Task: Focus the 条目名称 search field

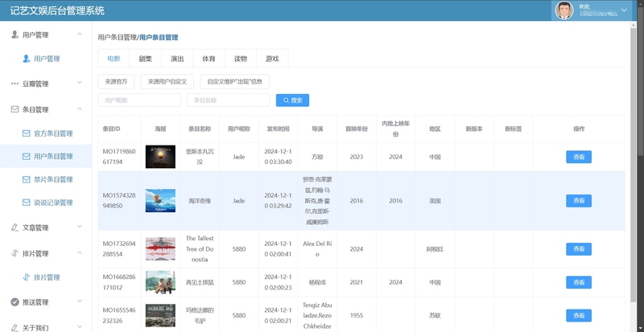Action: 228,100
